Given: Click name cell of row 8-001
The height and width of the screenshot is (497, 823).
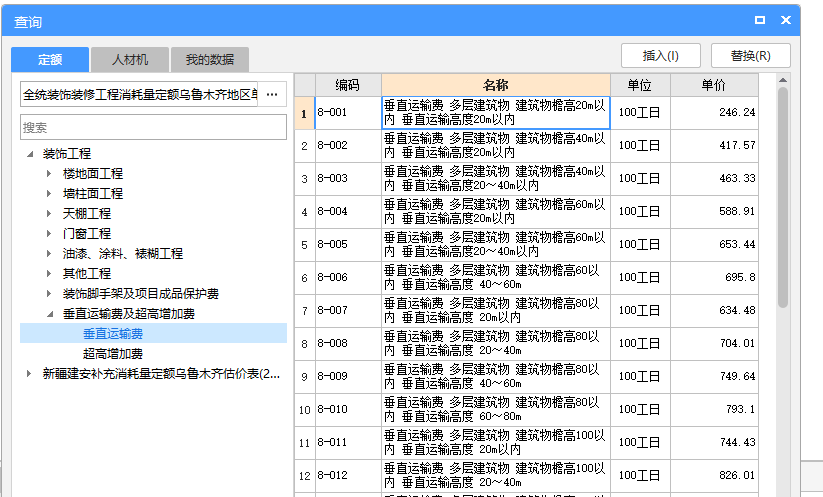Looking at the screenshot, I should (495, 113).
